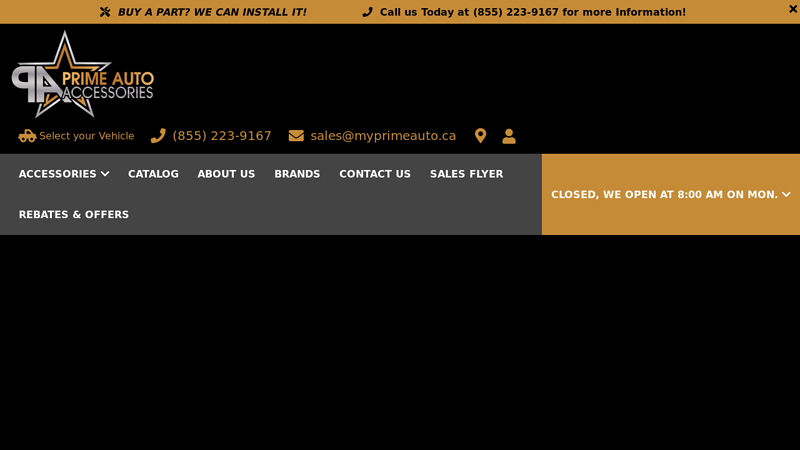Click the phone icon in top banner
Image resolution: width=800 pixels, height=450 pixels.
pos(367,12)
